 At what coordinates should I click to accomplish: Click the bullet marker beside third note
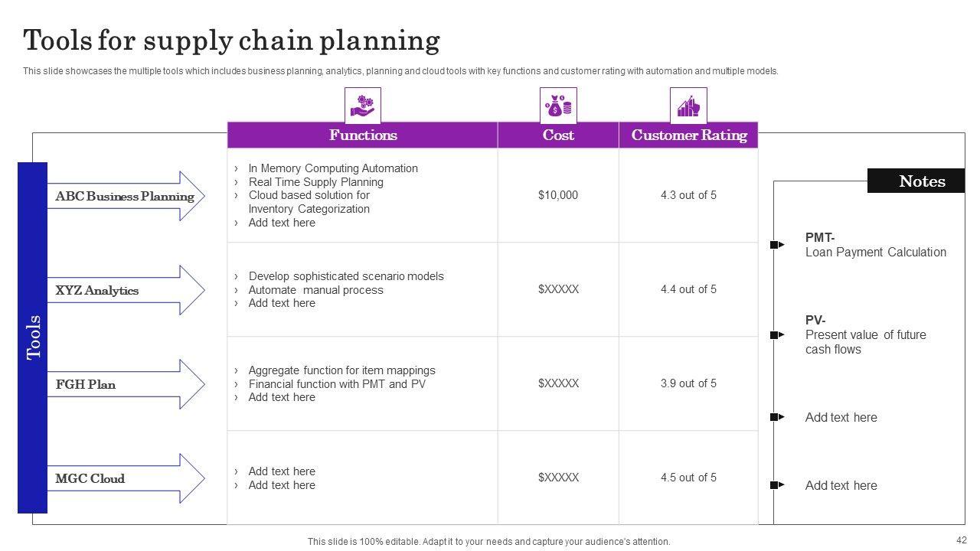pyautogui.click(x=777, y=417)
